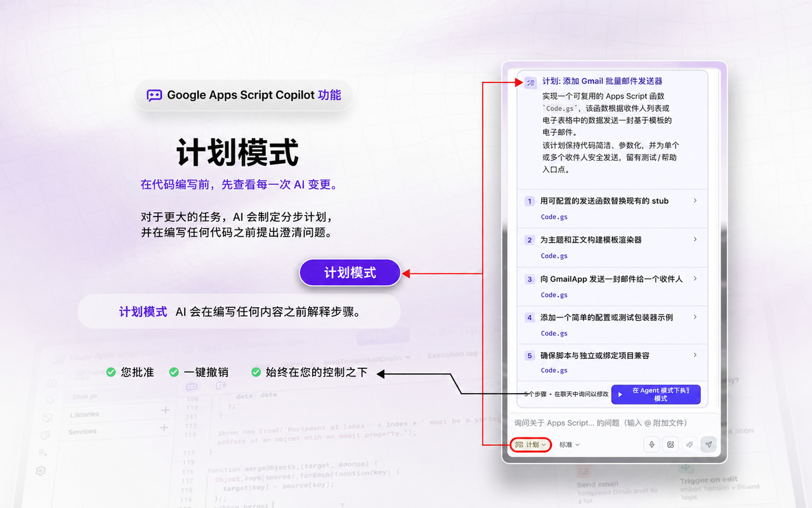Click the plus icon next to Services
This screenshot has height=508, width=812.
pos(164,428)
